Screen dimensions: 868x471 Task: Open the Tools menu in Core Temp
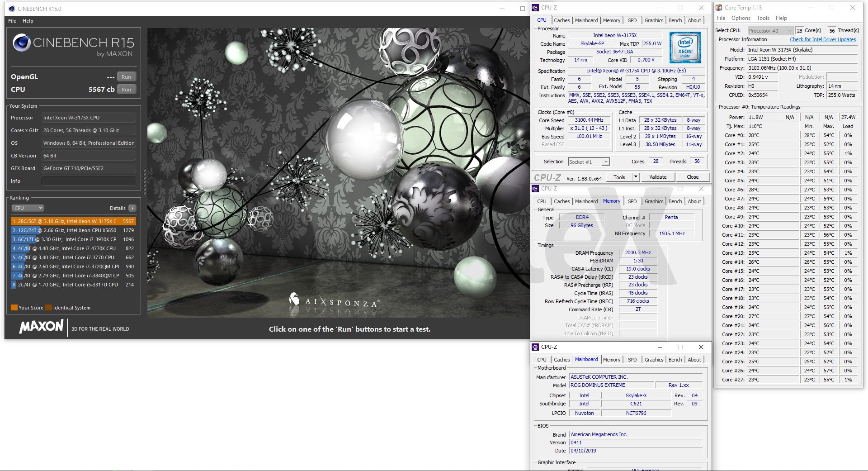(763, 18)
